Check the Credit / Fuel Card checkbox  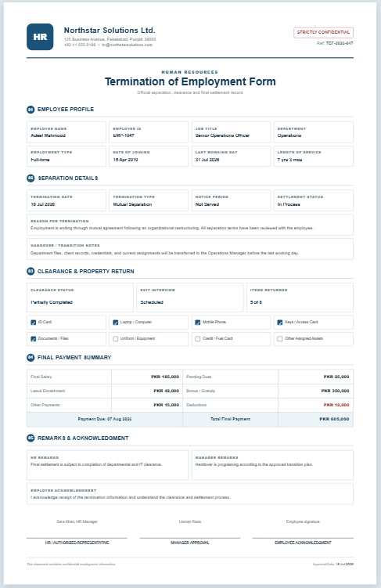click(x=198, y=338)
